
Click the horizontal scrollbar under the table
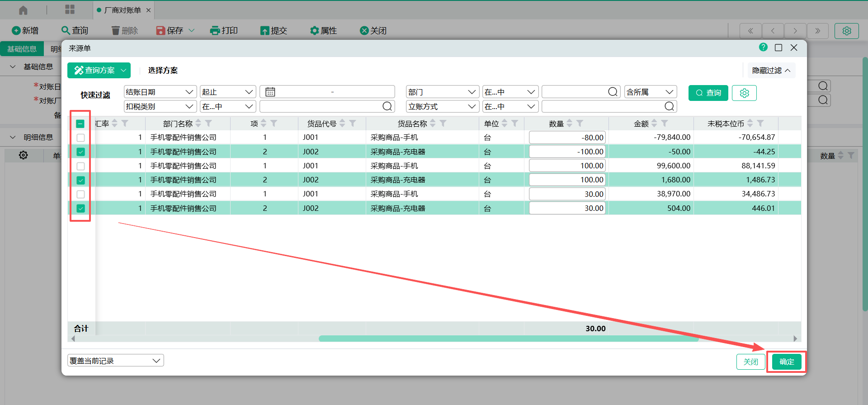click(509, 338)
